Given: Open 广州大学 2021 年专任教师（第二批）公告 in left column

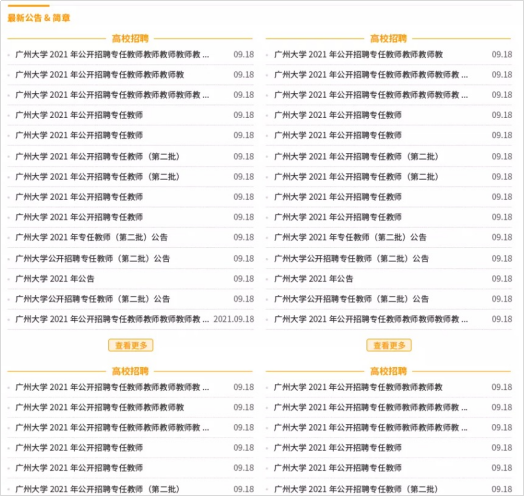Looking at the screenshot, I should (92, 237).
